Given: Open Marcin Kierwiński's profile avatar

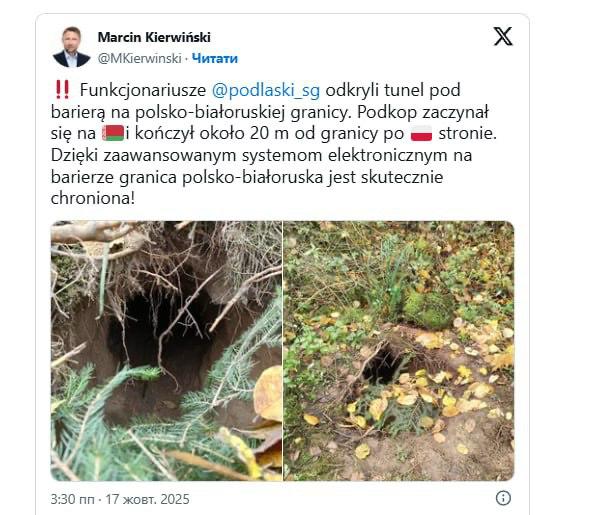Looking at the screenshot, I should [x=72, y=47].
